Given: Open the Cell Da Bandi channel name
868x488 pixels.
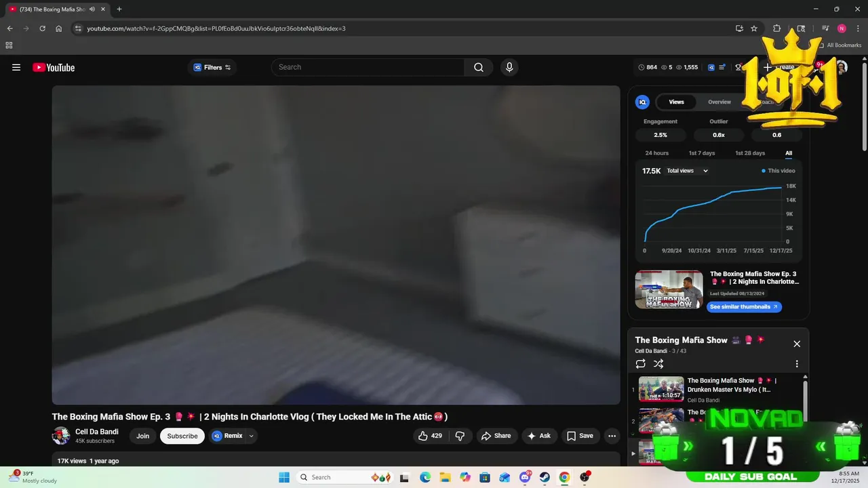Looking at the screenshot, I should [97, 432].
